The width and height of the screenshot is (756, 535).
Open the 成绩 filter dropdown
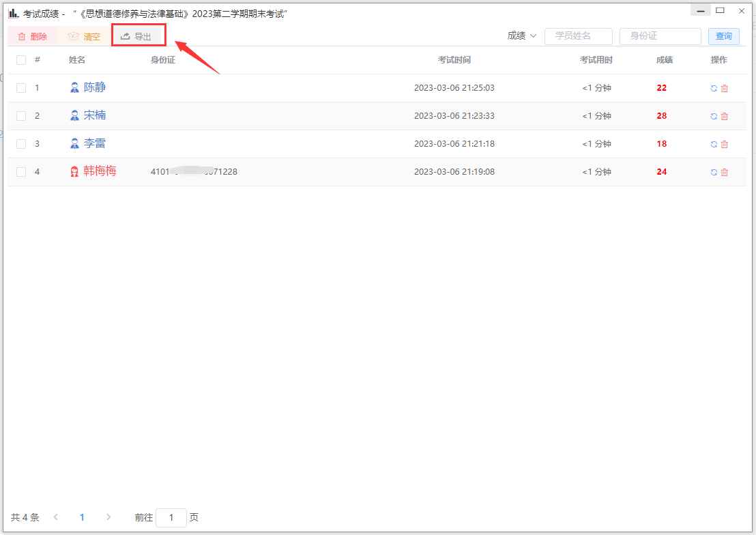(522, 36)
